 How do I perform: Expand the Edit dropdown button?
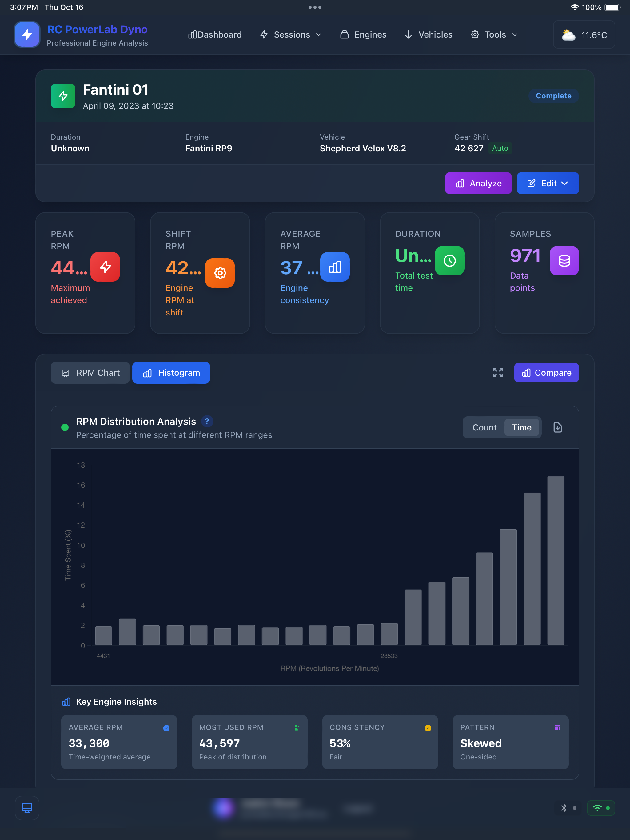pos(548,184)
